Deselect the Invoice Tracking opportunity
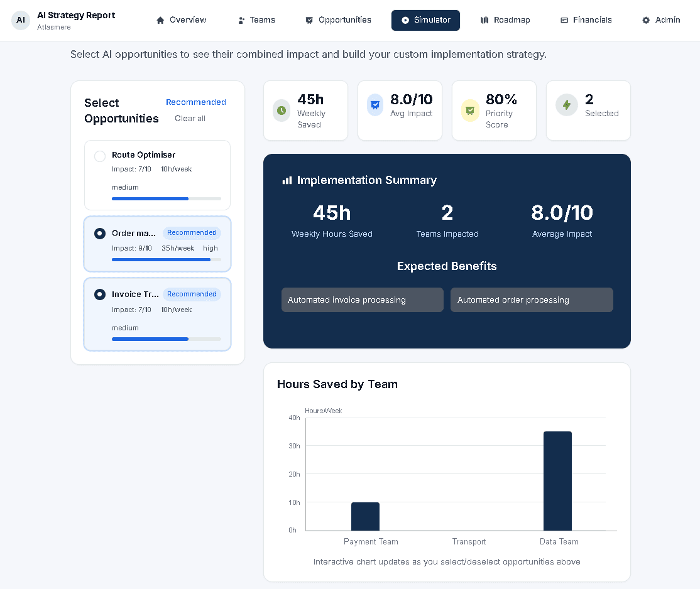This screenshot has height=589, width=700. [x=99, y=294]
